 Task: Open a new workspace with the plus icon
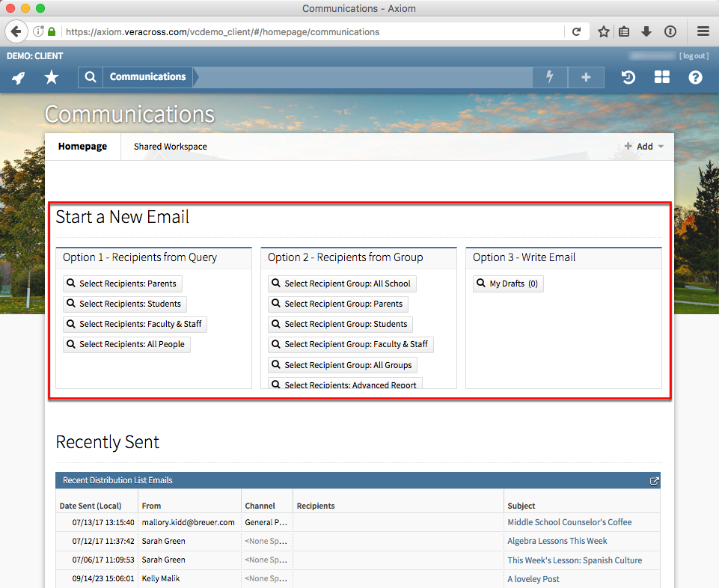(584, 77)
